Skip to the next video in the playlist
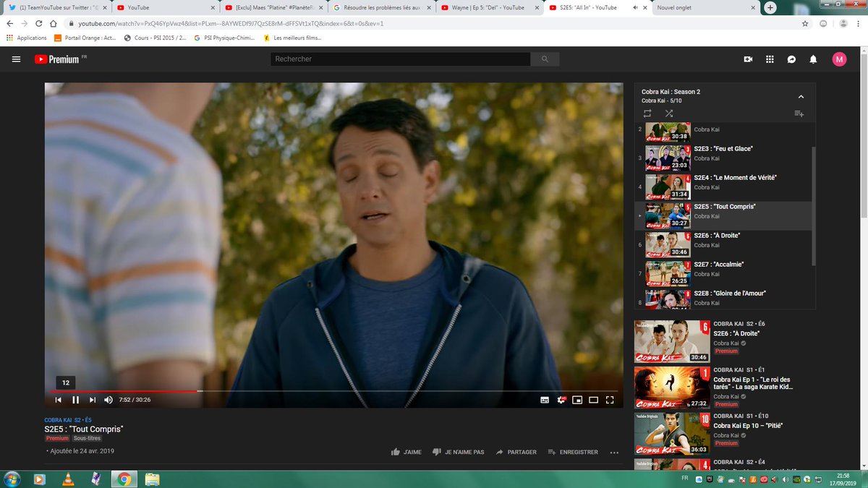The image size is (868, 488). point(92,400)
